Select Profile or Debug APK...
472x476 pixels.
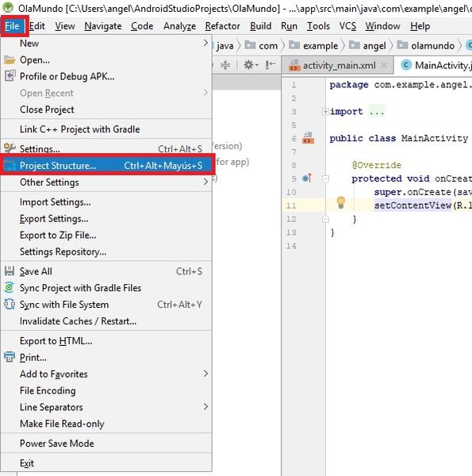pos(106,76)
